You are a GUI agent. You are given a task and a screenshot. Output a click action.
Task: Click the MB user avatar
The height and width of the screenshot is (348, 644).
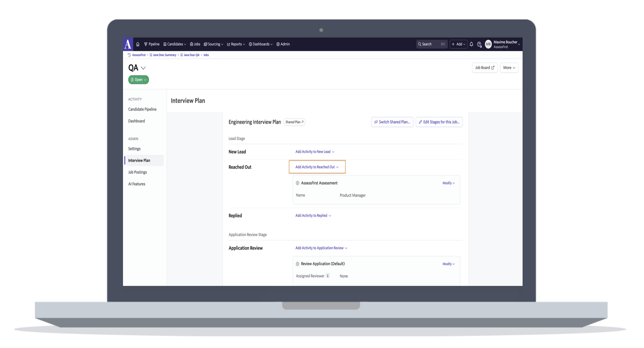[488, 44]
